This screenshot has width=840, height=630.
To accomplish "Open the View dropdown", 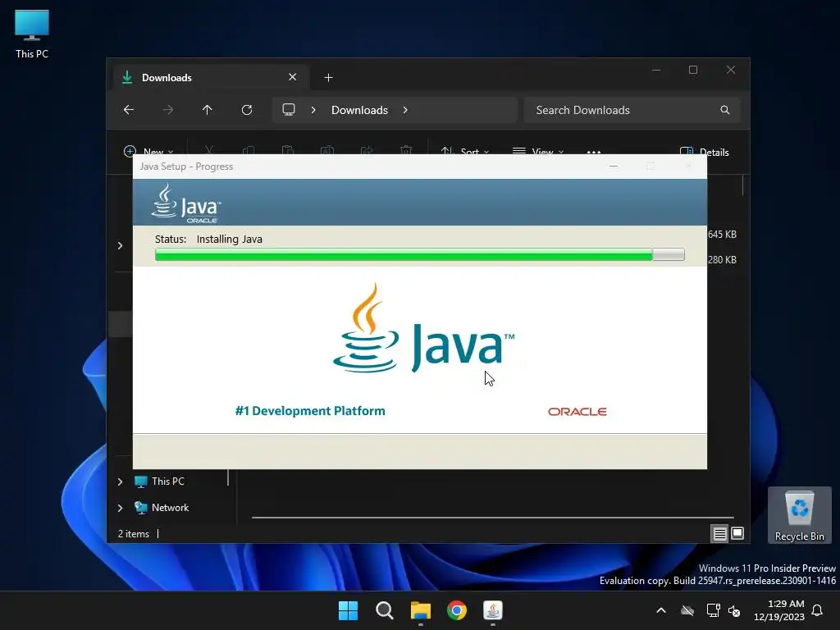I will click(x=538, y=151).
